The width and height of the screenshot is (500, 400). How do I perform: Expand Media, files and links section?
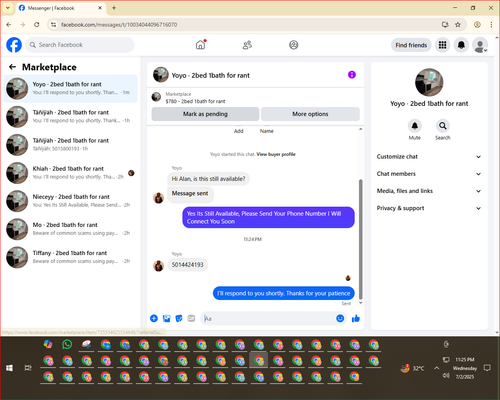pos(429,191)
